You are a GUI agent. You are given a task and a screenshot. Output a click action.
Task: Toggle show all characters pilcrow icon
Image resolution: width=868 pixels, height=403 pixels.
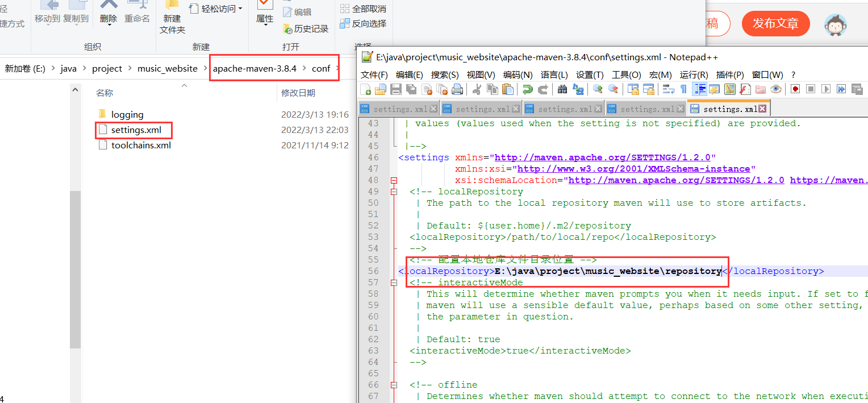point(683,89)
